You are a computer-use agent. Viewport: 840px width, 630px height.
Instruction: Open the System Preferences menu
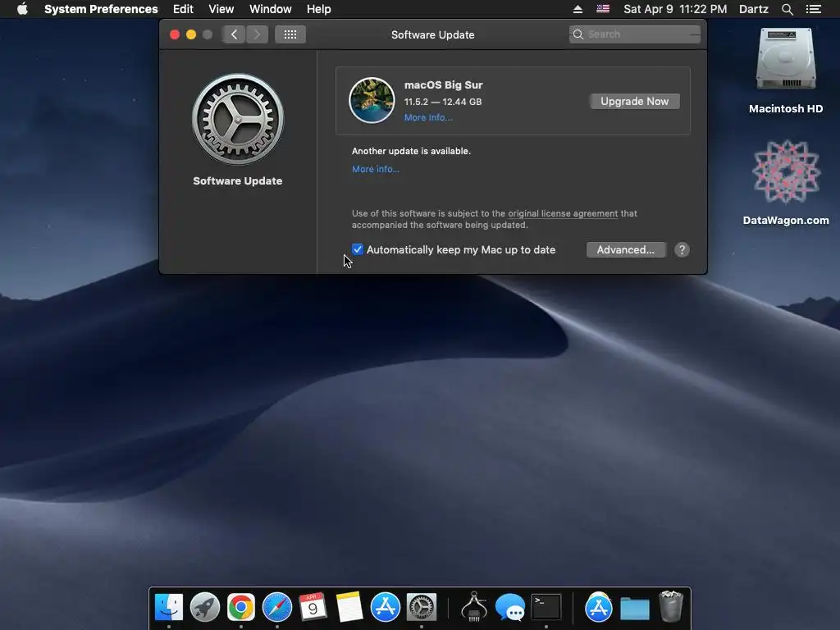pos(101,9)
